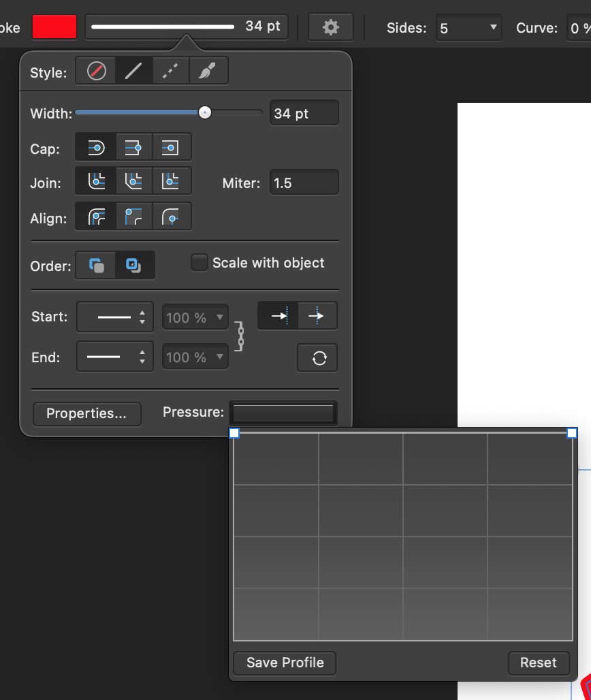591x700 pixels.
Task: Open the End arrowhead style selector
Action: (115, 356)
